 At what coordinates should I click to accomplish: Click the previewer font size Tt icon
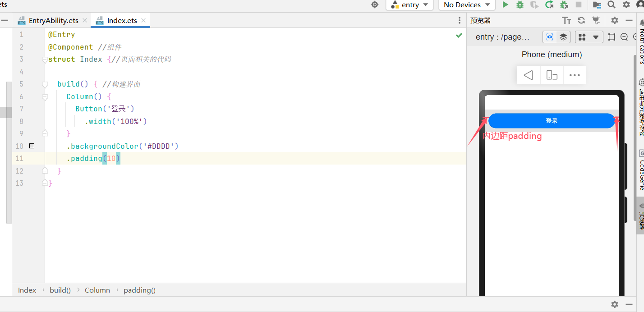pos(567,20)
